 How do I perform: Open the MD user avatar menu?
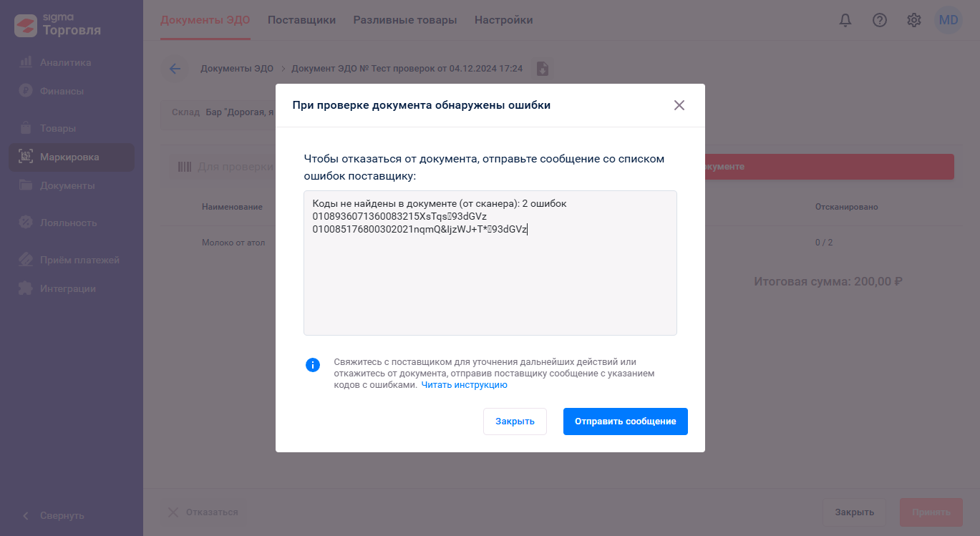pyautogui.click(x=949, y=20)
